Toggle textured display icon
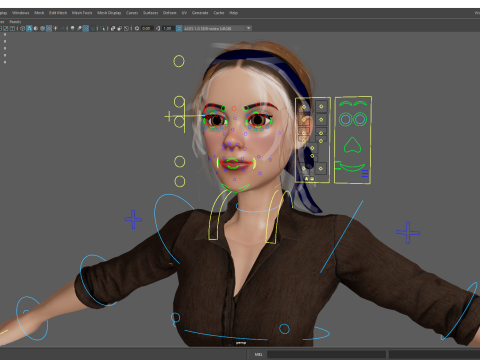480x360 pixels. (x=49, y=28)
